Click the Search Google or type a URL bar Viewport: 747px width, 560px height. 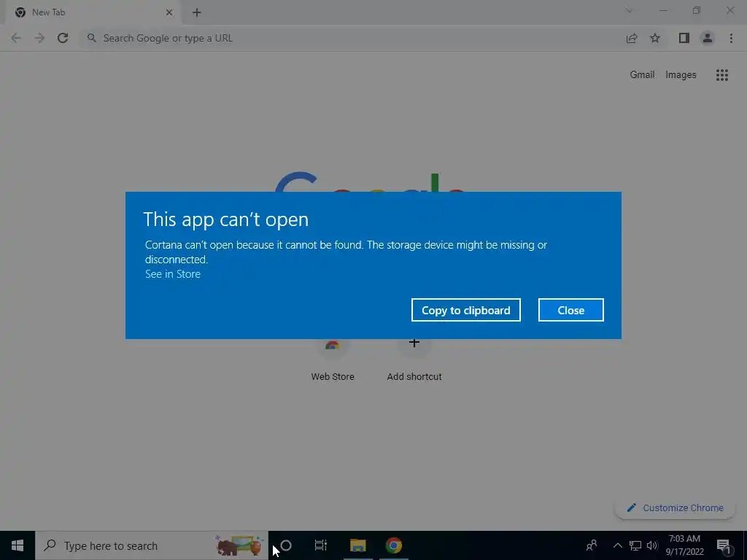pyautogui.click(x=352, y=38)
